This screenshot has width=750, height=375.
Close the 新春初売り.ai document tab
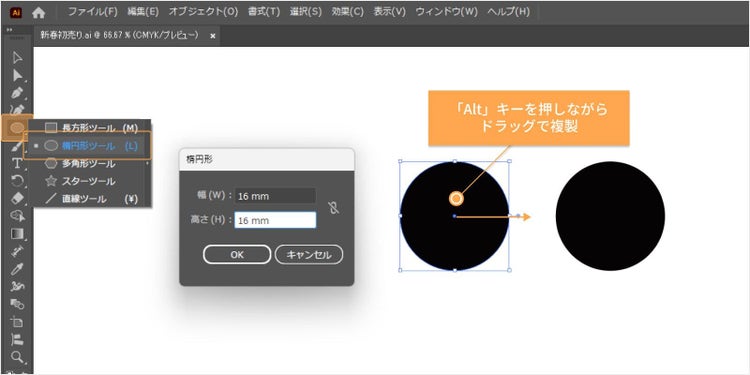(x=213, y=36)
